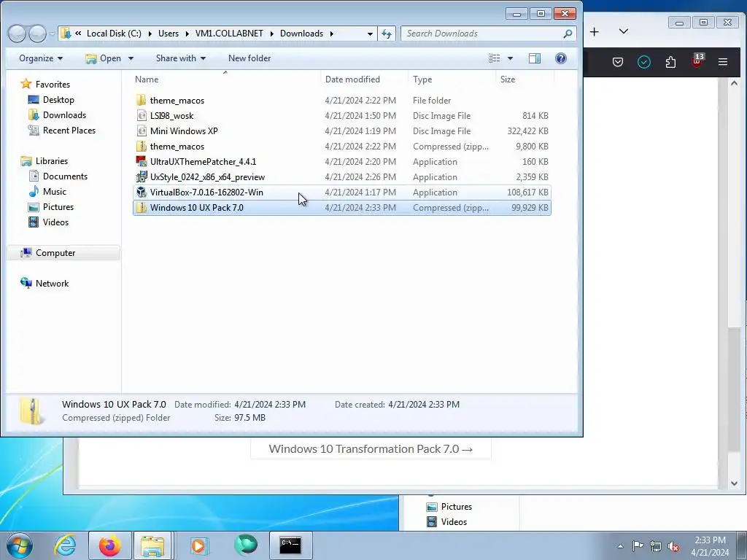Open the Firefox extensions puzzle icon
Image resolution: width=747 pixels, height=560 pixels.
[x=671, y=62]
